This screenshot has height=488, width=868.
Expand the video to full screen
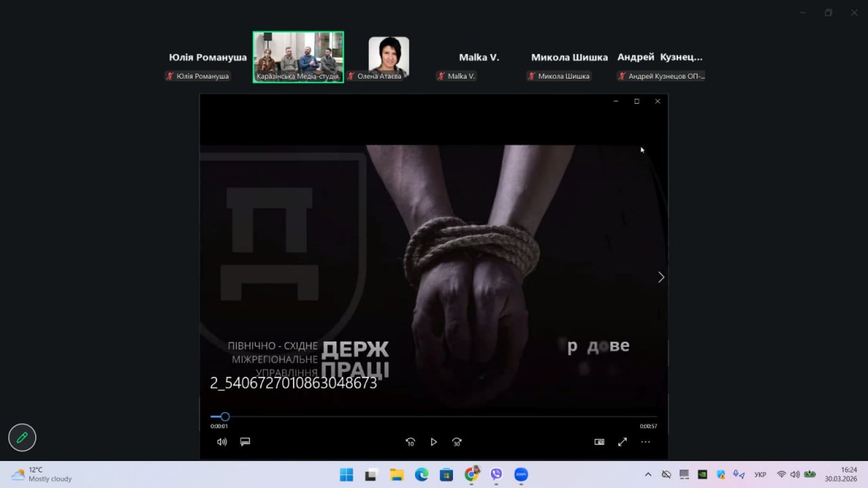(x=623, y=442)
